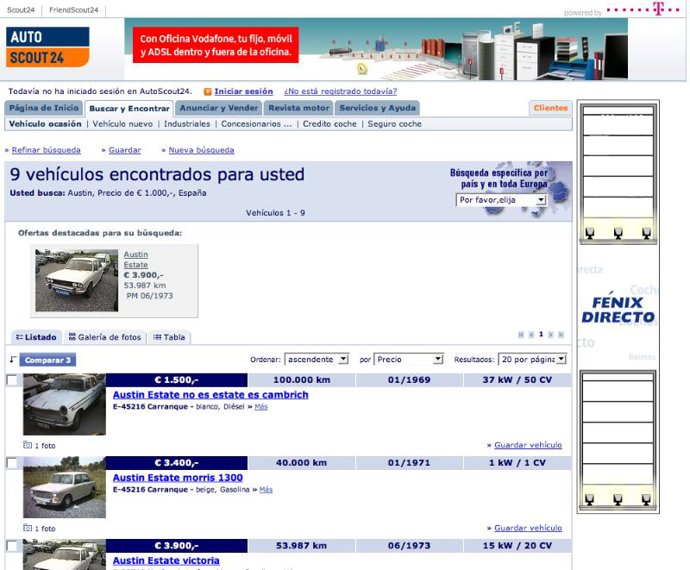Viewport: 690px width, 570px height.
Task: Open the € 3.400 listing car thumbnail
Action: click(x=65, y=487)
